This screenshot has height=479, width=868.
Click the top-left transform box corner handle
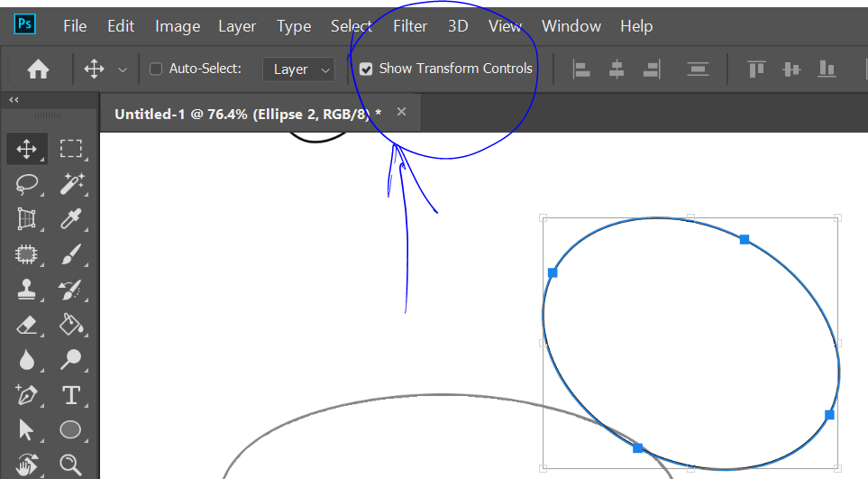543,218
